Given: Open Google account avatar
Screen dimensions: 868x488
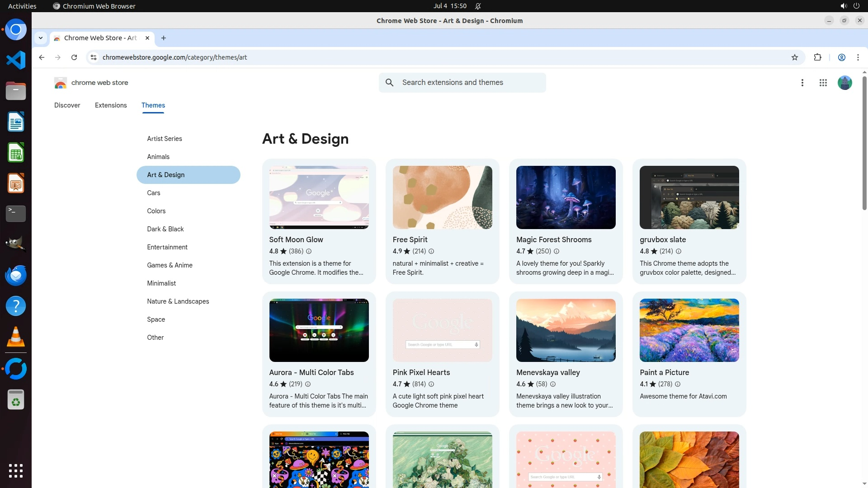Looking at the screenshot, I should pyautogui.click(x=844, y=83).
